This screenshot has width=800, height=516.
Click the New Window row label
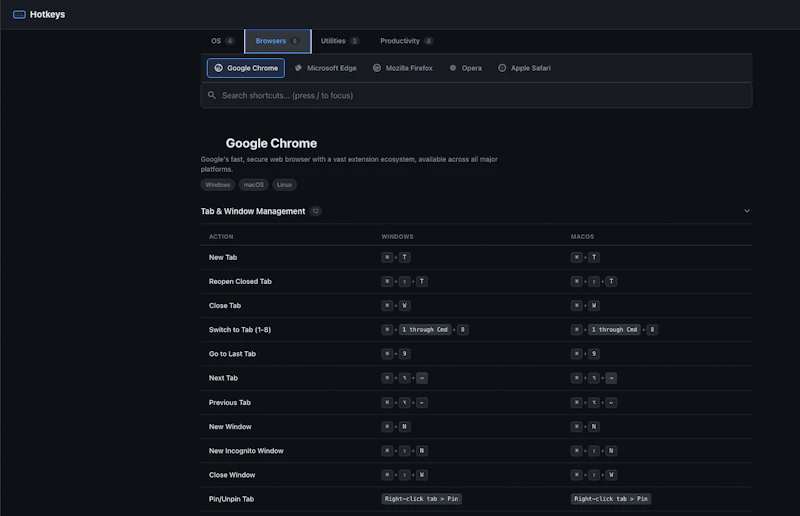[230, 427]
